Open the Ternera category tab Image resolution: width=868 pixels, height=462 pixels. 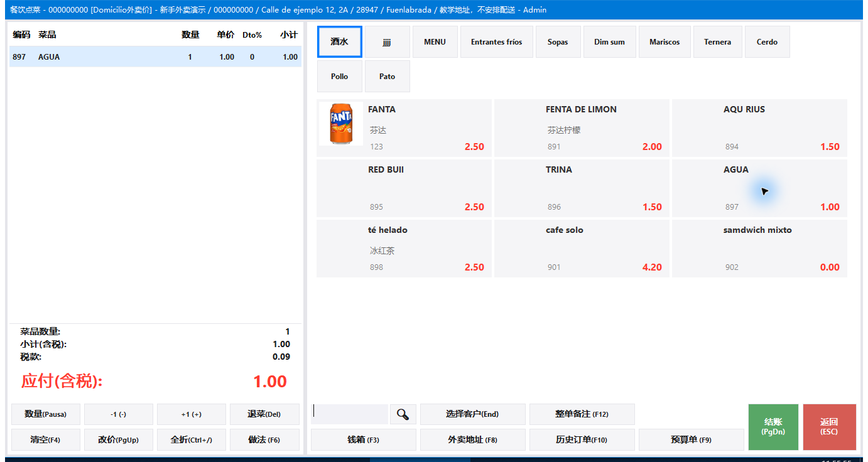[x=718, y=42]
